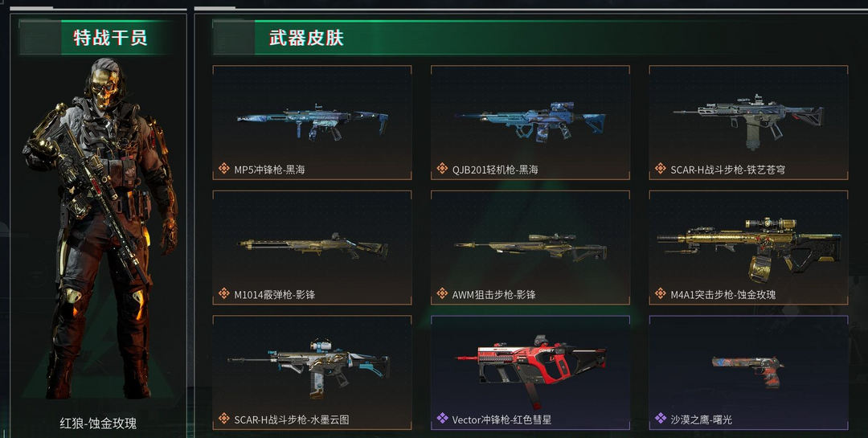The height and width of the screenshot is (438, 868).
Task: Click the M1014霰弹枪-影锋 label text
Action: click(275, 295)
